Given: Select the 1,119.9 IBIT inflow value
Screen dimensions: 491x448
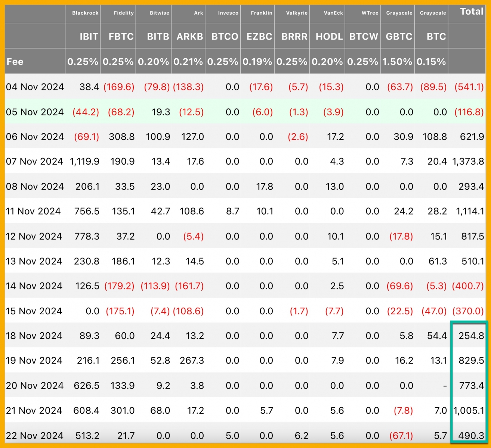Looking at the screenshot, I should 84,162.
